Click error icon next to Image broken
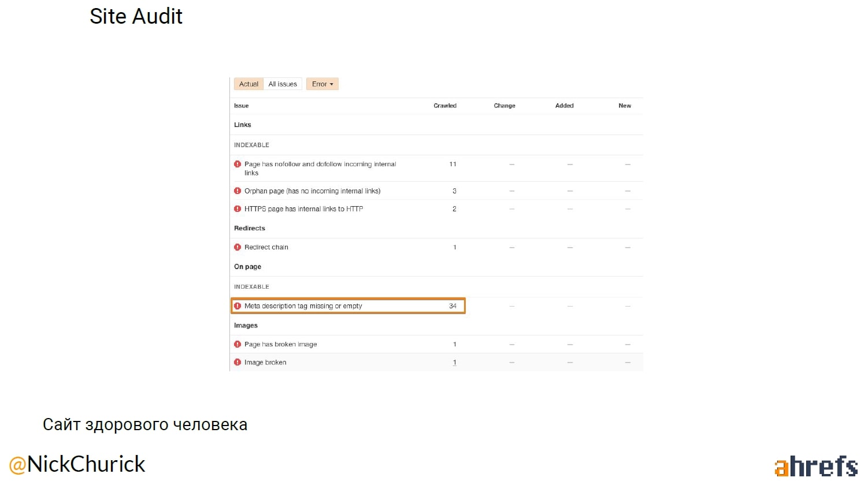 click(238, 363)
